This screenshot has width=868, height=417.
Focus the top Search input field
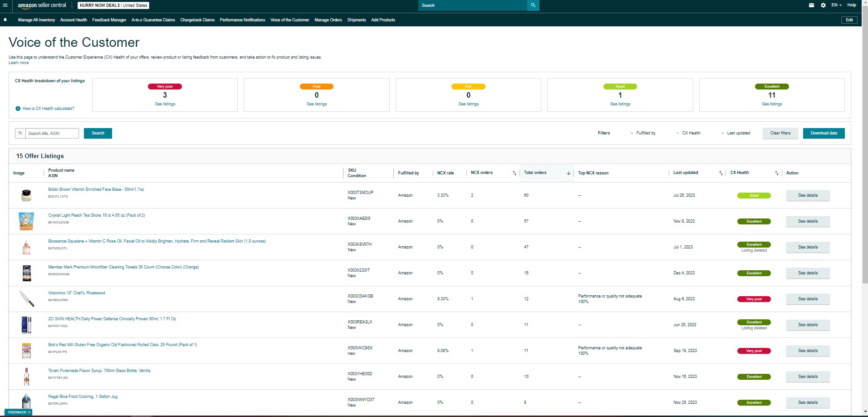[472, 5]
